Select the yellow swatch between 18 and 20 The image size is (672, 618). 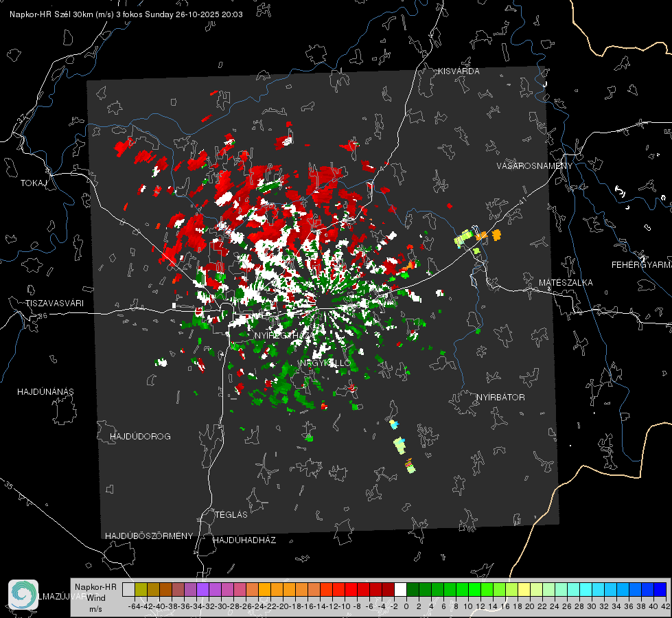(x=524, y=589)
